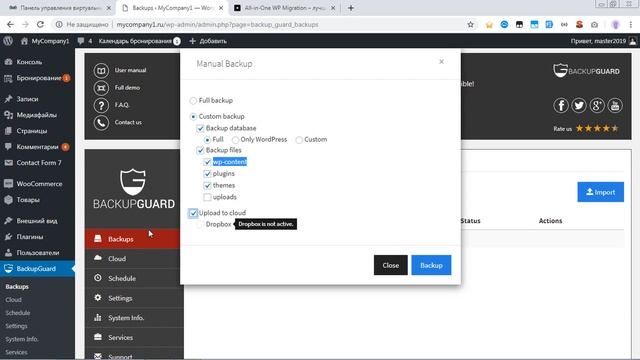Choose Only WordPress database radio
The image size is (640, 360).
click(x=235, y=140)
